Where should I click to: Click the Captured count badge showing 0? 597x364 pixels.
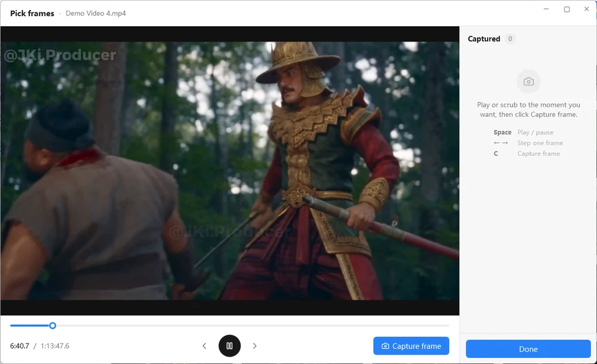510,39
